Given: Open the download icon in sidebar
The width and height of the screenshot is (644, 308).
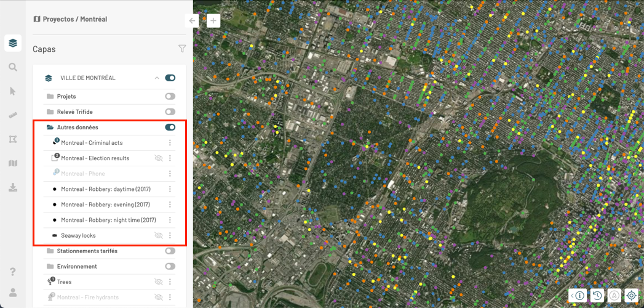Looking at the screenshot, I should [x=12, y=187].
